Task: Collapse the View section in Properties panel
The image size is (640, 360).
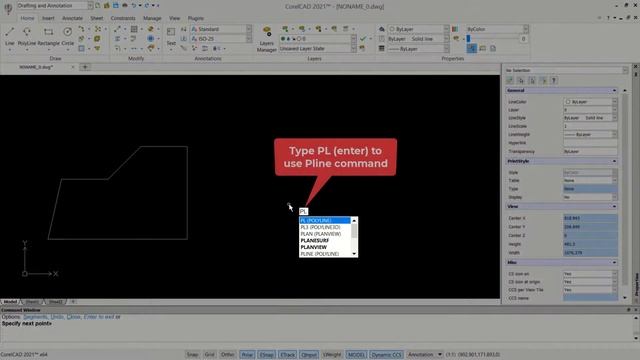Action: pos(614,207)
